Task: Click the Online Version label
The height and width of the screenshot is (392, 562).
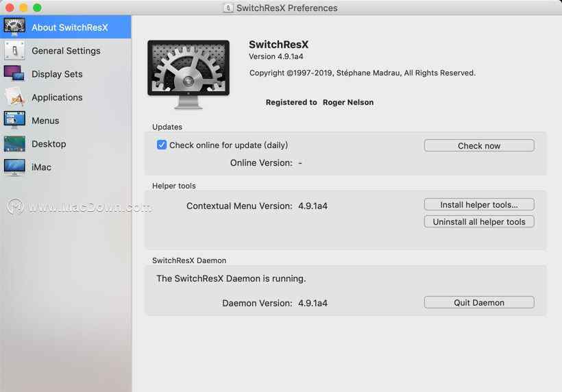Action: [261, 162]
